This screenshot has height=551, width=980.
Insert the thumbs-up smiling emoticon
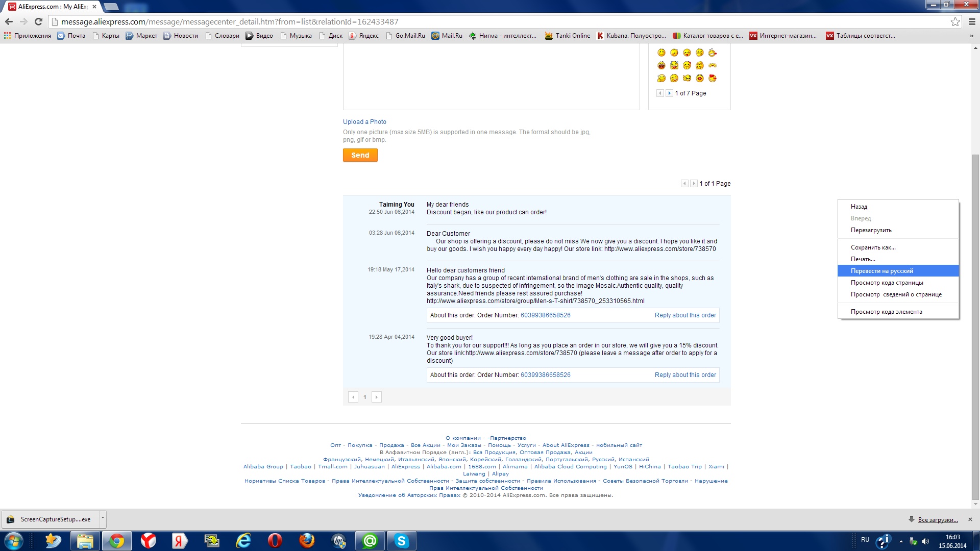(x=661, y=78)
